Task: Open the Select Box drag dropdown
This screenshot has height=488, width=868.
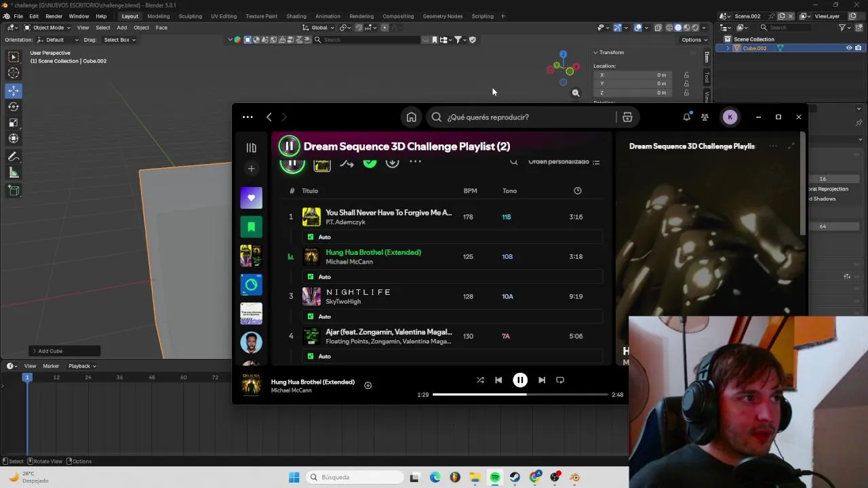Action: click(119, 40)
